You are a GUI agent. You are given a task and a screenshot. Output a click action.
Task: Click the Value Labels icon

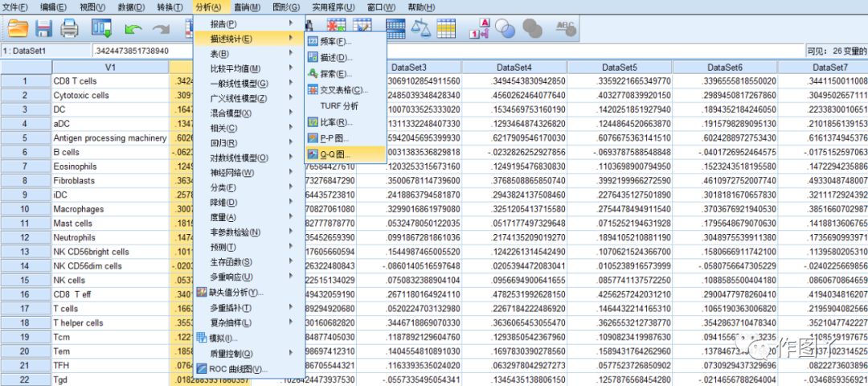479,27
